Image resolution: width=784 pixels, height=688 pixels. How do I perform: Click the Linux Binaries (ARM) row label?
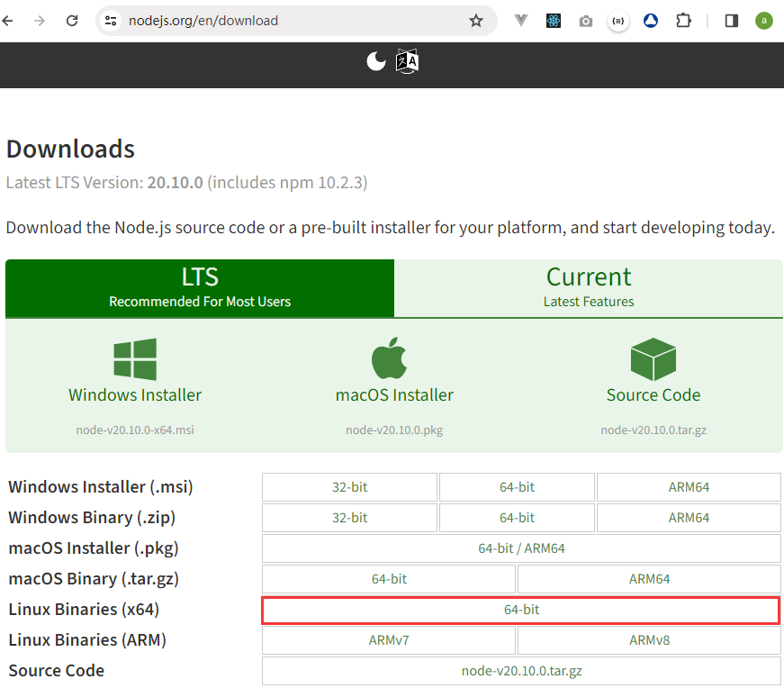pyautogui.click(x=87, y=640)
